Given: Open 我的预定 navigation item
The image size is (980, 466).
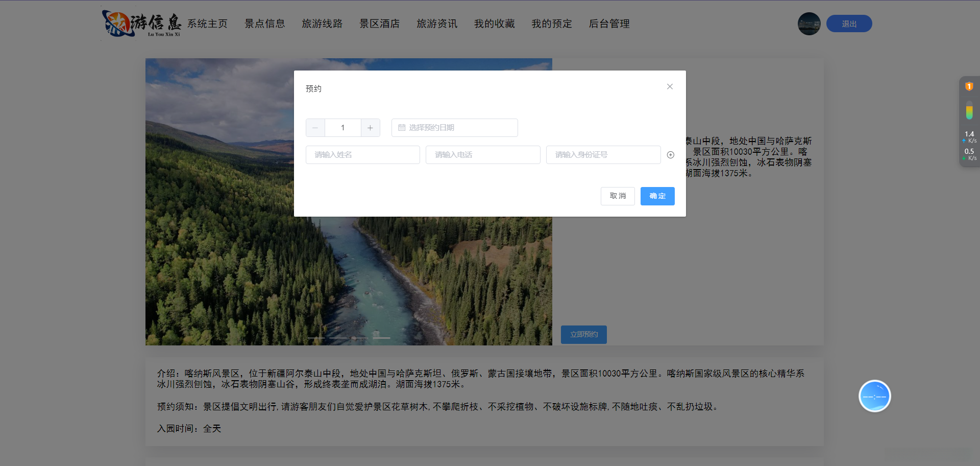Looking at the screenshot, I should [x=552, y=24].
